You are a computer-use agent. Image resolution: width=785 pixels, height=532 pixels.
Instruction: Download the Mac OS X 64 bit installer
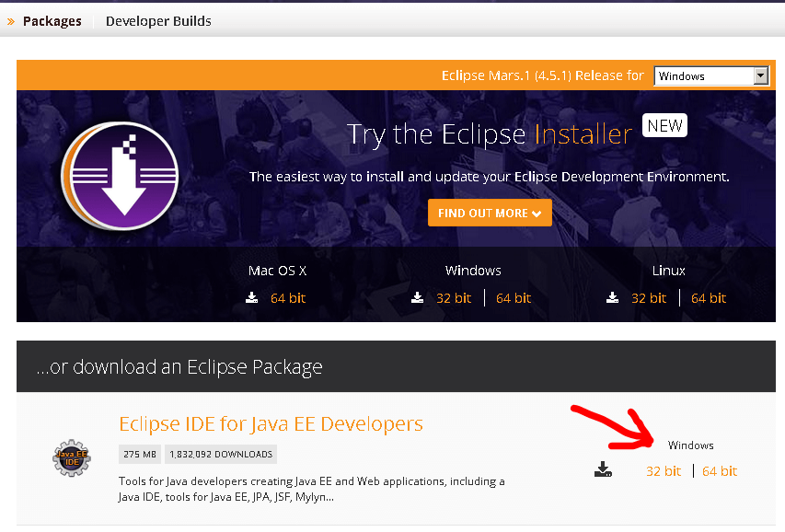tap(288, 298)
